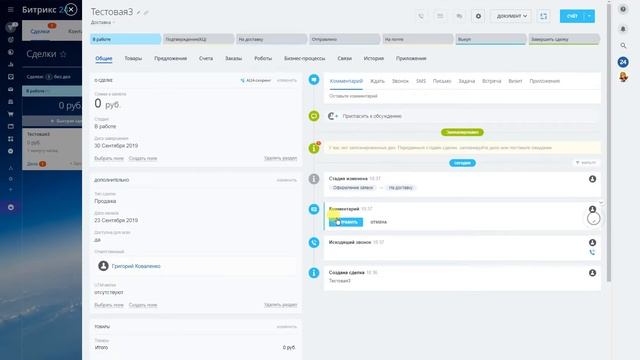Open the Роботы tab

263,58
